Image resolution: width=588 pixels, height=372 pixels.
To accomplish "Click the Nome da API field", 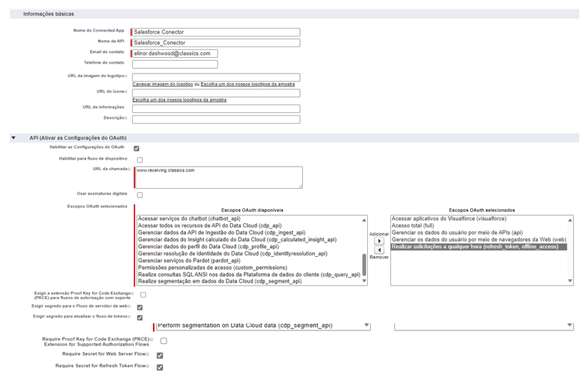I will (216, 43).
